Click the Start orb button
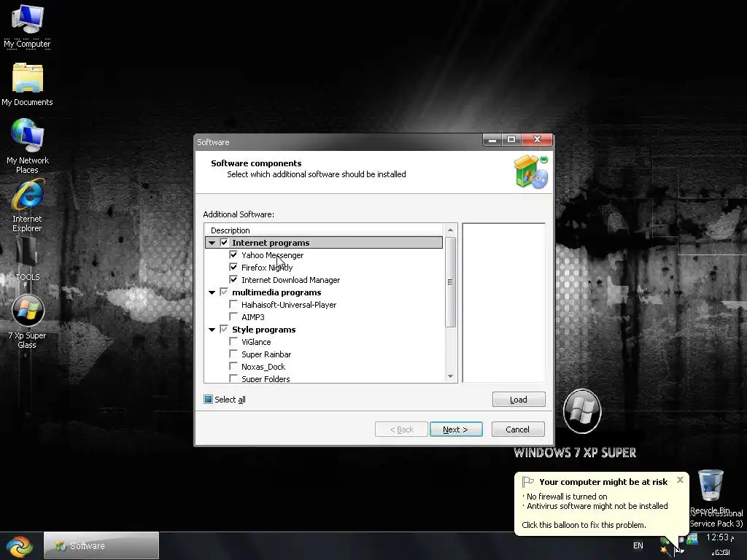747x560 pixels. (20, 546)
